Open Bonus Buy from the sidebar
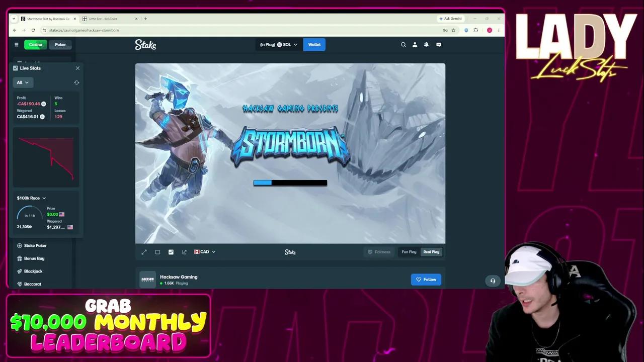The width and height of the screenshot is (644, 362). coord(34,258)
